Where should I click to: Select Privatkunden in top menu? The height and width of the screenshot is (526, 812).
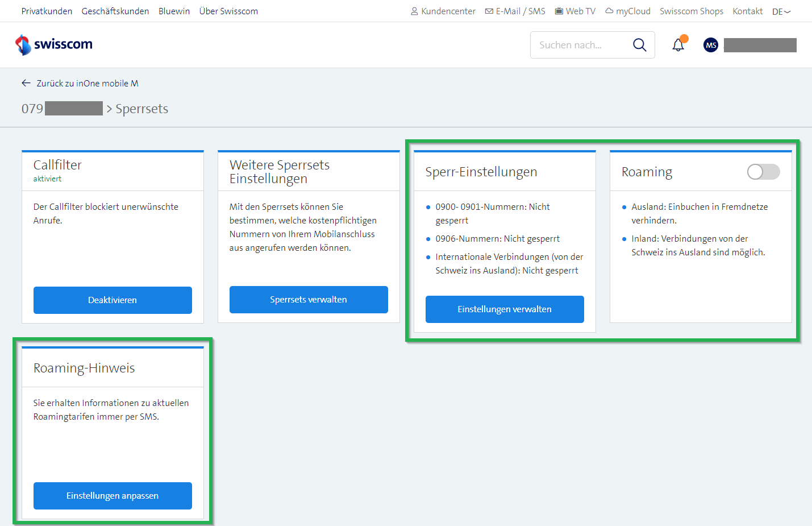click(x=47, y=11)
